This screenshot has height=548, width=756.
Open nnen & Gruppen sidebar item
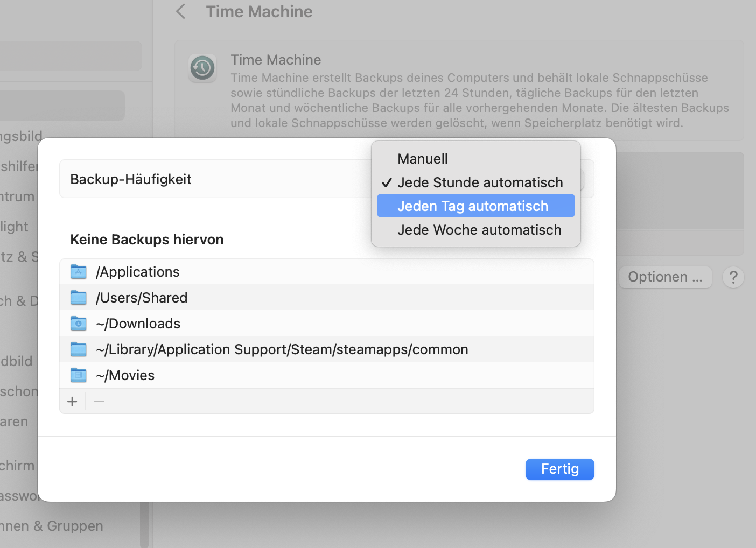[52, 526]
